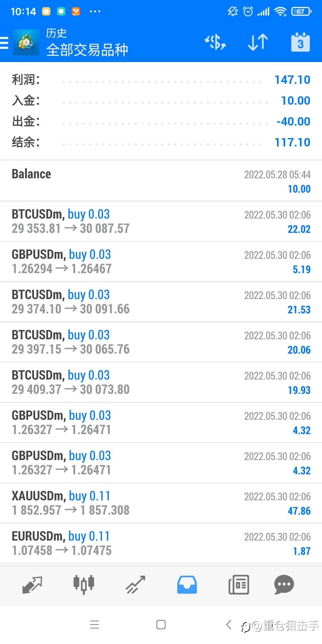Viewport: 322px width, 644px height.
Task: Switch to the candlestick Chart tab
Action: (84, 584)
